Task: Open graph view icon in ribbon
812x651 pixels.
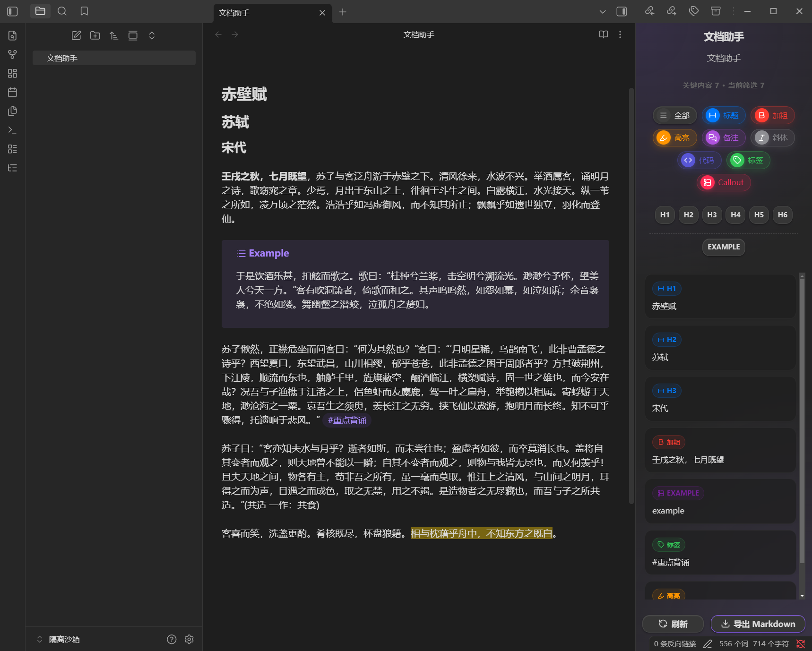Action: tap(13, 54)
